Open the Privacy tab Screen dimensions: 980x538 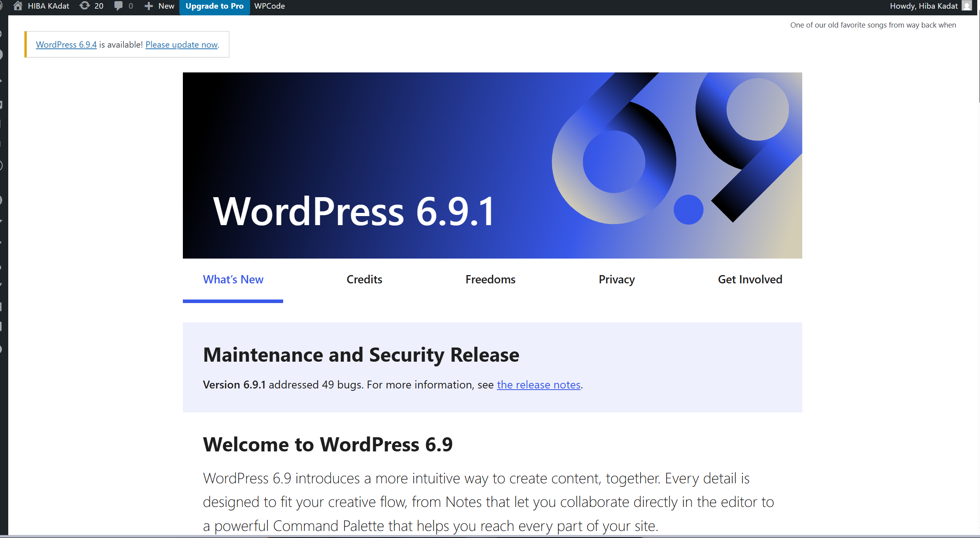pyautogui.click(x=617, y=279)
